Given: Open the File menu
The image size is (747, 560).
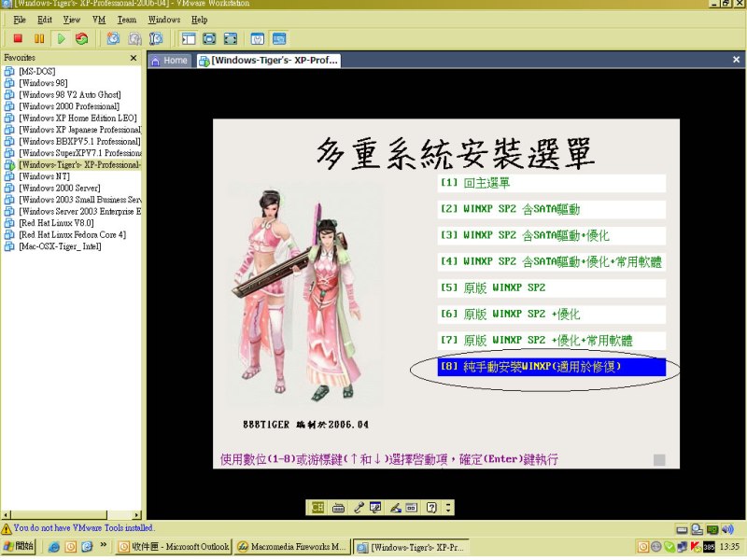Looking at the screenshot, I should tap(20, 20).
